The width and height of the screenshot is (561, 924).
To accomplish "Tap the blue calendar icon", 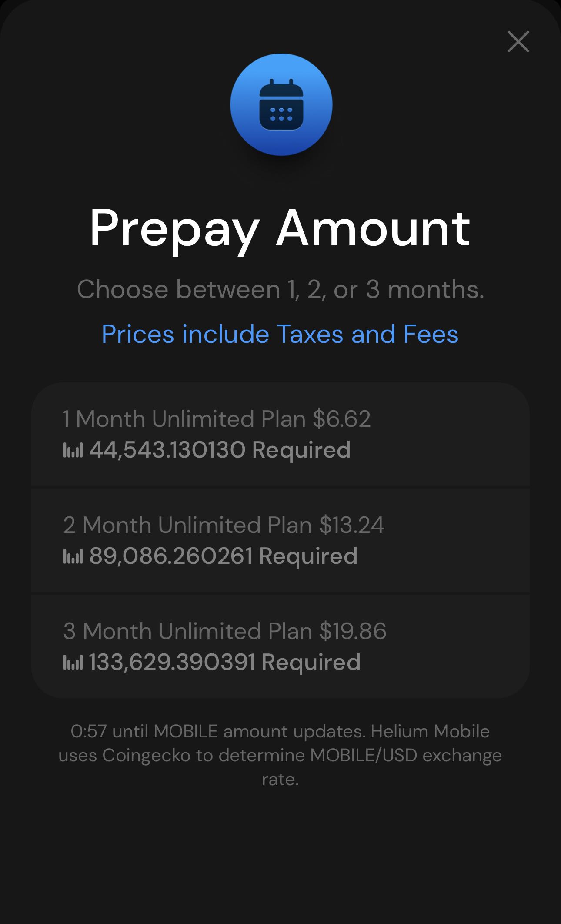I will [x=281, y=104].
